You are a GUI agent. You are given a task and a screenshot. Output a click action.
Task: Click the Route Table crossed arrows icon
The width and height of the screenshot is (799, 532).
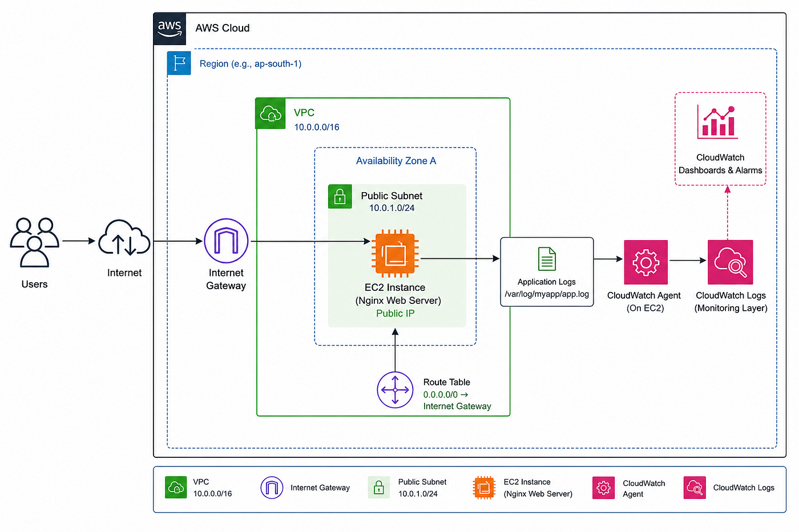tap(395, 390)
